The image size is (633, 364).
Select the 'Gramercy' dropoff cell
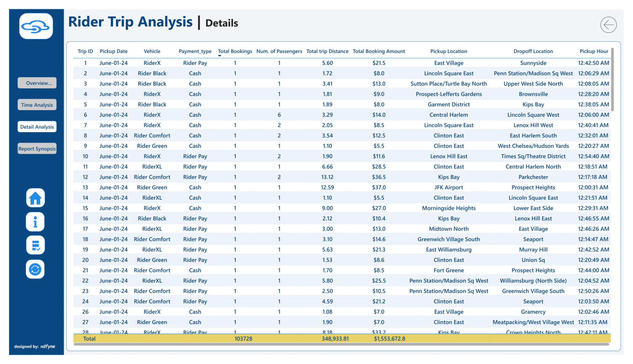pos(533,312)
